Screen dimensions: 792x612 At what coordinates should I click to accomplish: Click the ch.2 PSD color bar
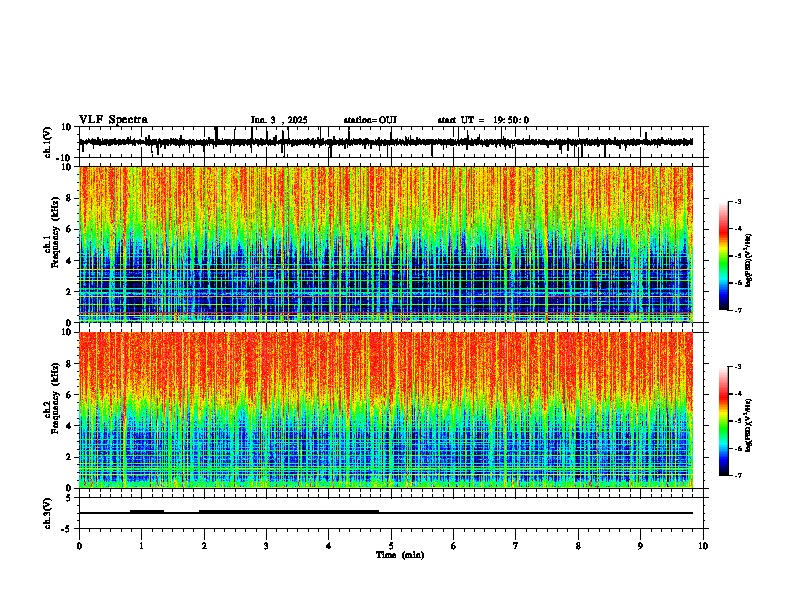click(724, 421)
